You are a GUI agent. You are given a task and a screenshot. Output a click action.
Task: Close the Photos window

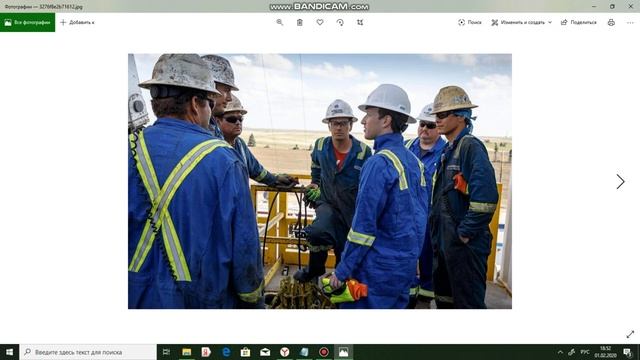coord(630,7)
